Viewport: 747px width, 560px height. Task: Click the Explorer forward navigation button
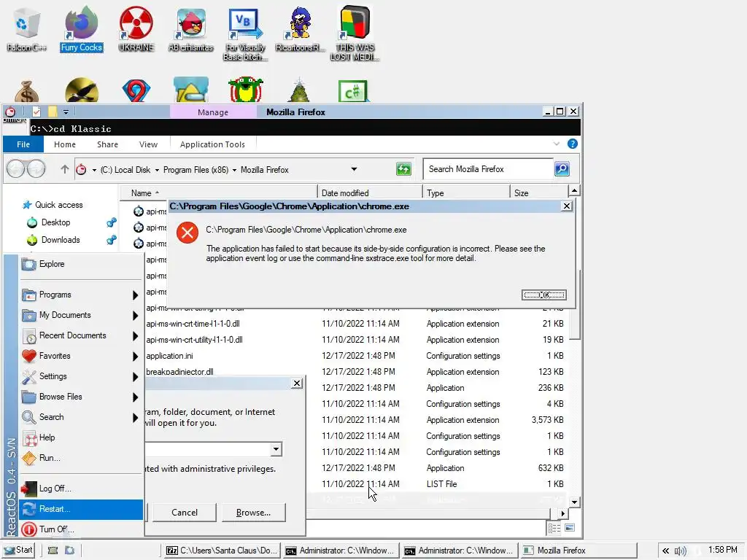[36, 168]
